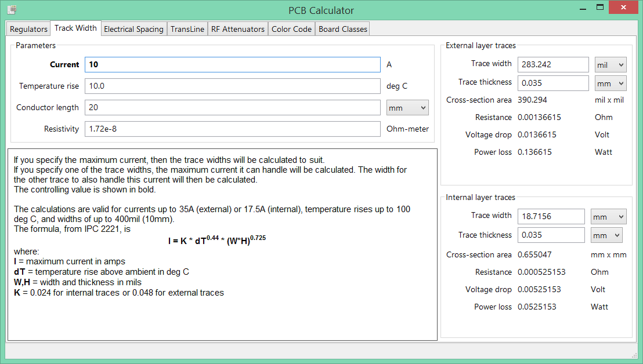Click the bold Current label

(64, 64)
